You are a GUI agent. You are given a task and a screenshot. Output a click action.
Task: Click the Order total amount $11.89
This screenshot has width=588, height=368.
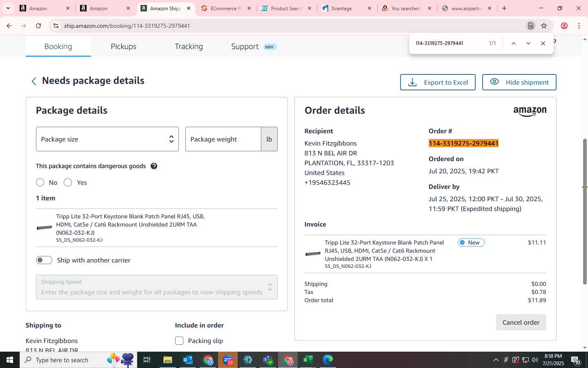point(537,300)
